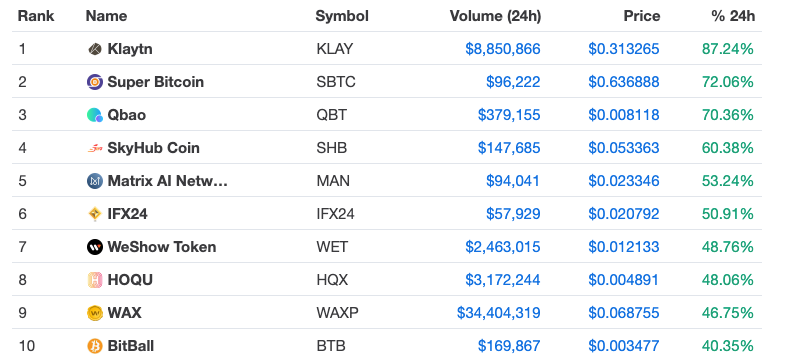
Task: Click the Klaytn coin logo icon
Action: [x=94, y=49]
